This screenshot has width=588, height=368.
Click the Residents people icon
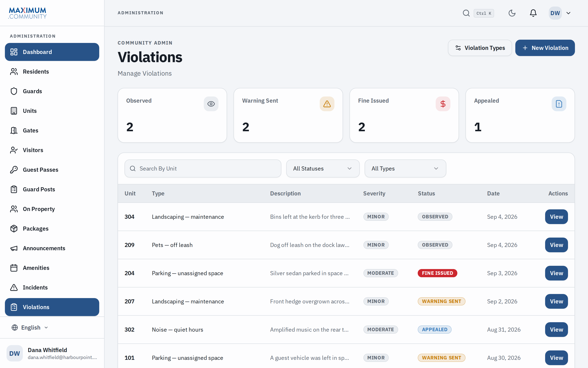(14, 72)
